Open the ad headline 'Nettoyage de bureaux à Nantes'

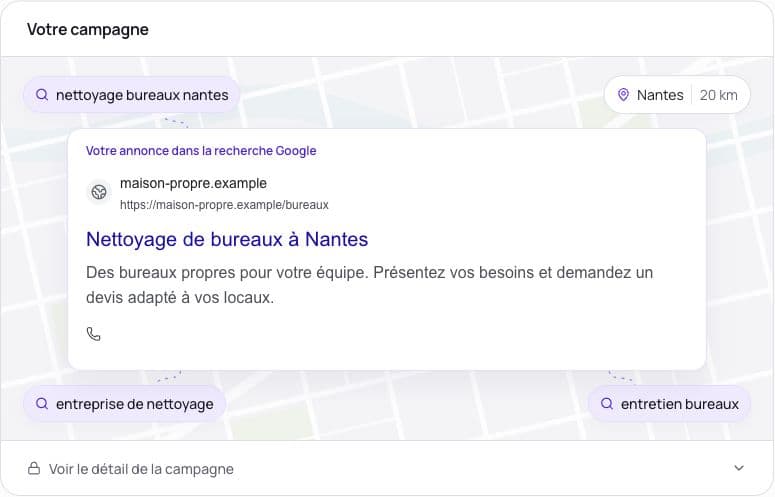tap(227, 240)
